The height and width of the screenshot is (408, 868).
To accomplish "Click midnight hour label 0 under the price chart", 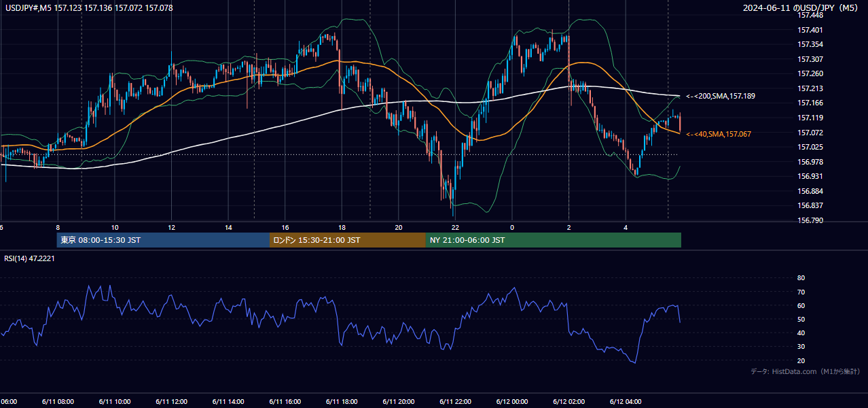I will coord(512,228).
